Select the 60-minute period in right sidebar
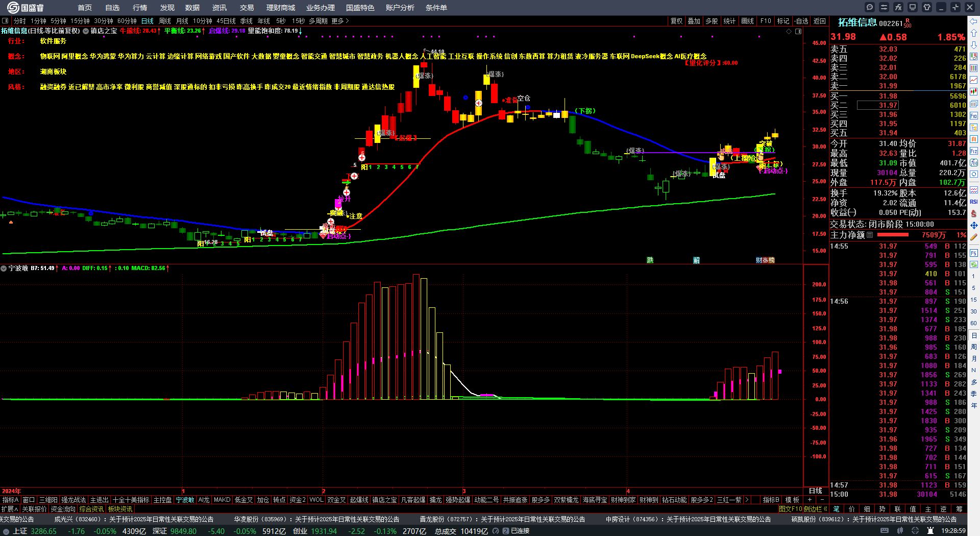 point(974,323)
